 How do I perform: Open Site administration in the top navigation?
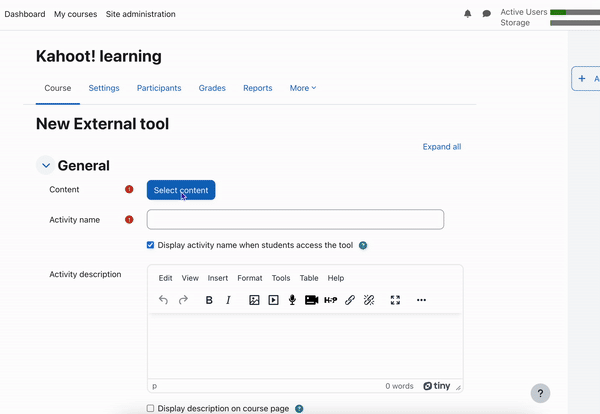(x=140, y=14)
